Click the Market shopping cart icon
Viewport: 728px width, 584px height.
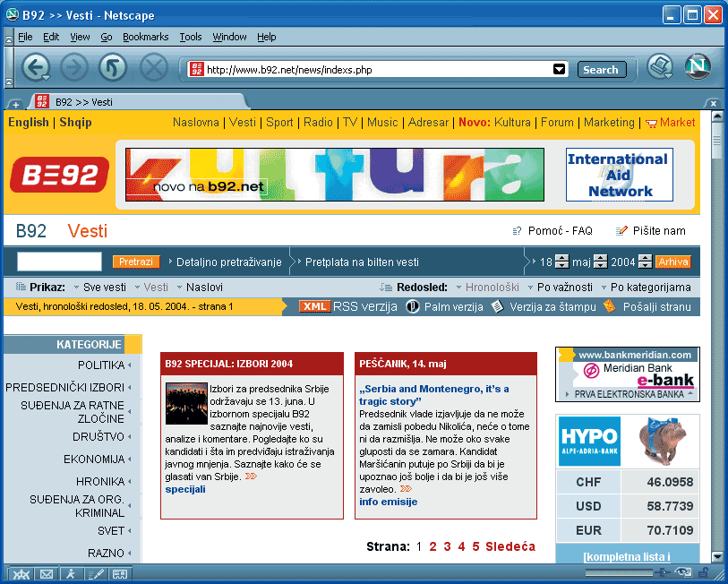[x=651, y=123]
